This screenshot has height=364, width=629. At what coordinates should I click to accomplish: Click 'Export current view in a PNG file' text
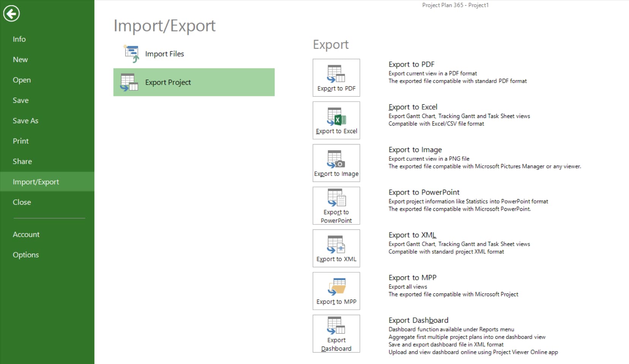click(x=429, y=159)
